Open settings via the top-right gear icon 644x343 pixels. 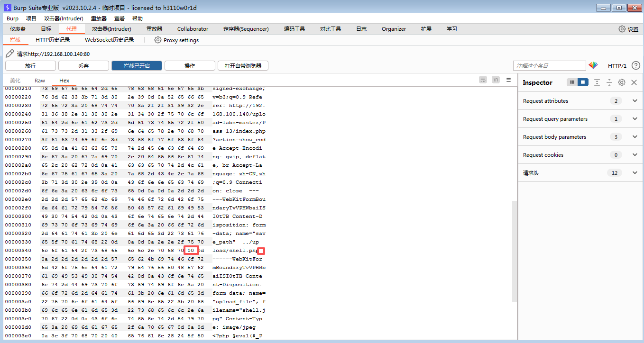(x=622, y=29)
